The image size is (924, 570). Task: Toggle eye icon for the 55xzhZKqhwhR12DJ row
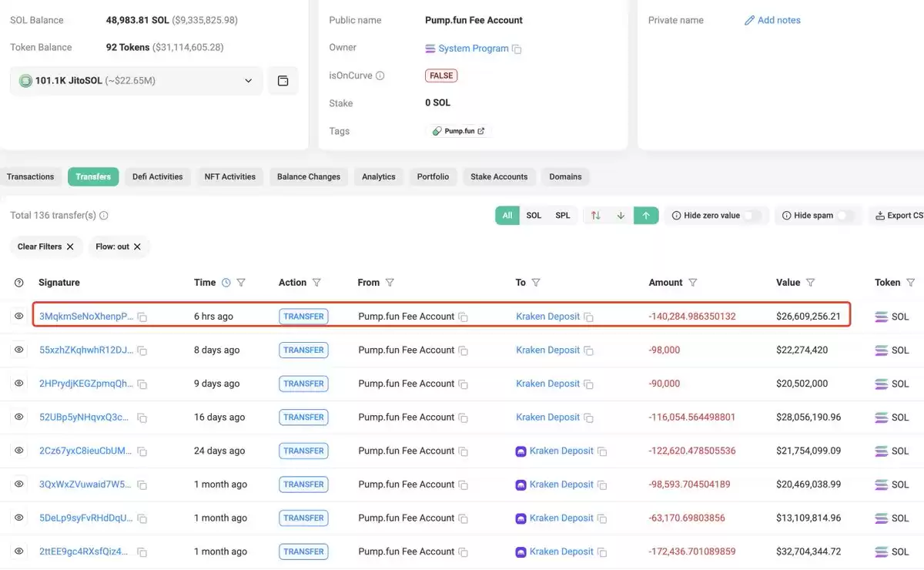[x=19, y=350]
